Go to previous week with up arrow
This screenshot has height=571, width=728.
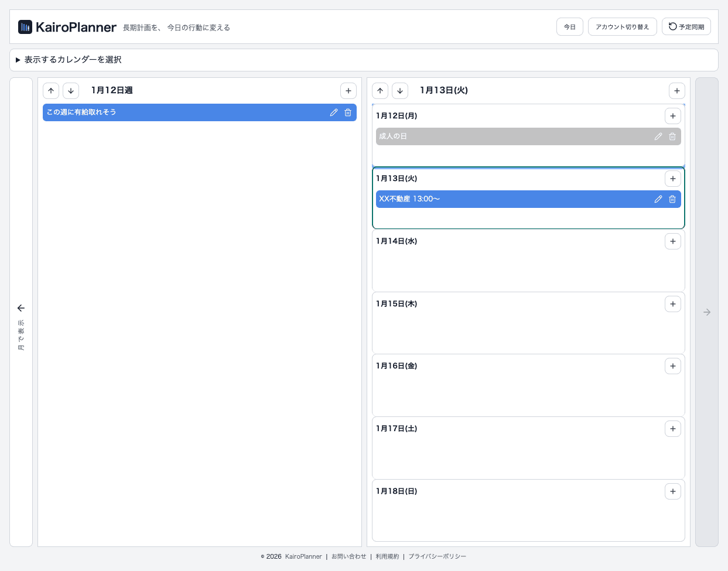(x=51, y=90)
